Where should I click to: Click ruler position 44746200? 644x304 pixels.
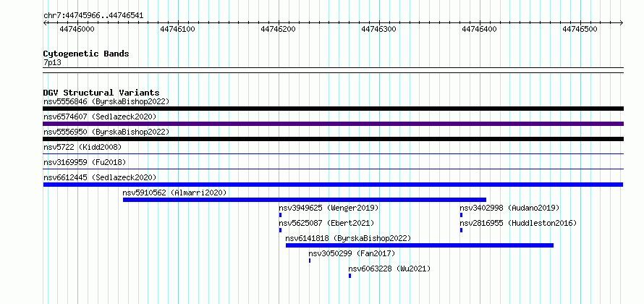278,29
